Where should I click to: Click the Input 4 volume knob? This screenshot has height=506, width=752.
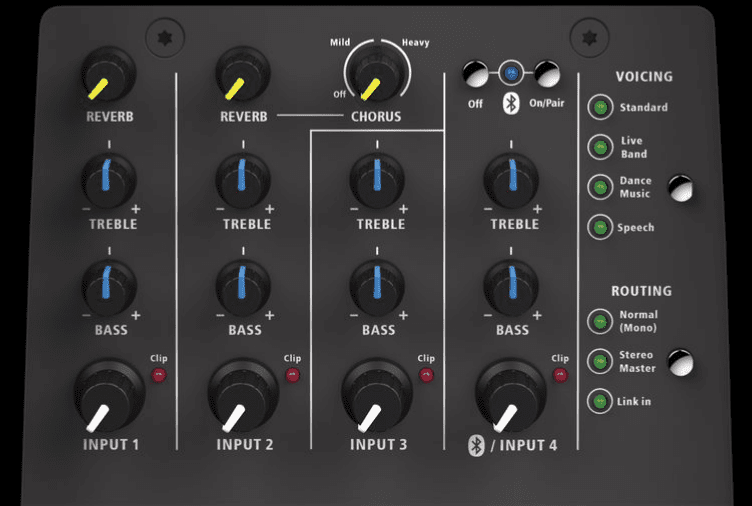pyautogui.click(x=511, y=396)
